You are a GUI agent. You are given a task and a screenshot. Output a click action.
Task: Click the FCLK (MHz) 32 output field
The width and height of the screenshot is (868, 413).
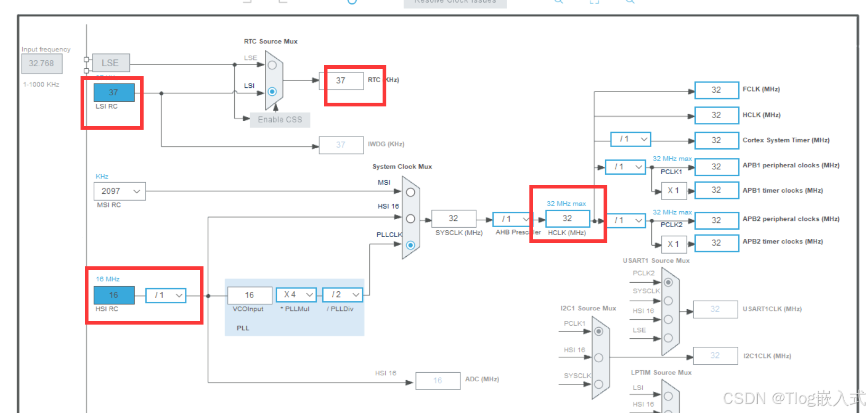(716, 90)
